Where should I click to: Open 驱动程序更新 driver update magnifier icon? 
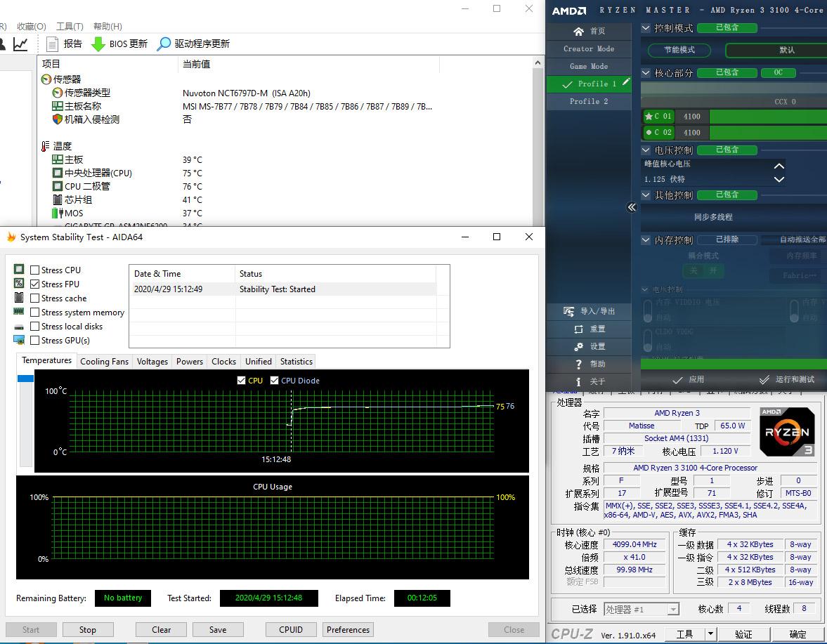[164, 44]
